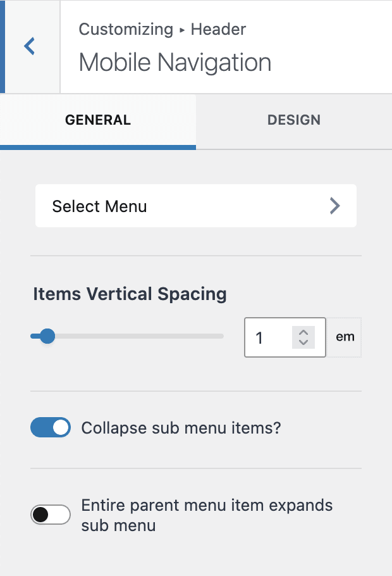
Task: Click the stepper down arrow to decrease spacing
Action: 303,342
